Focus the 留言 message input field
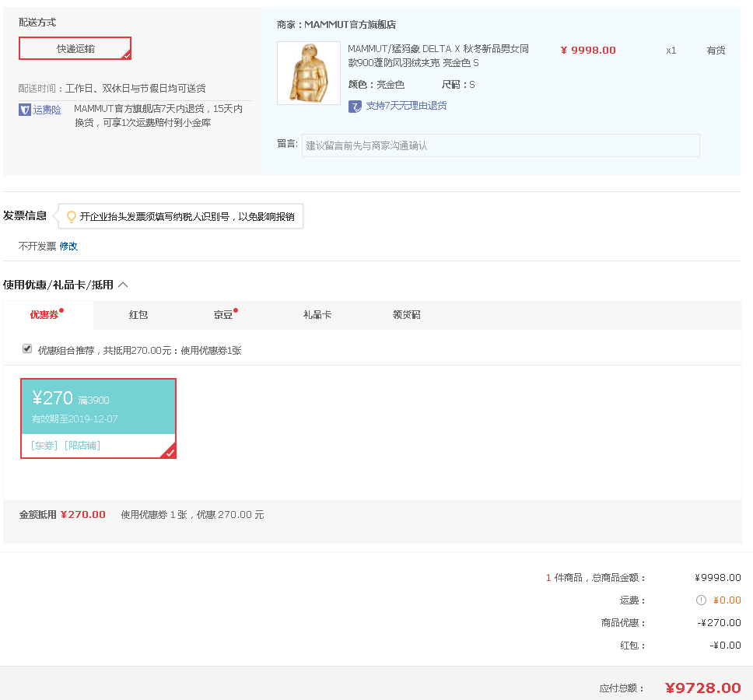The image size is (753, 700). [500, 145]
